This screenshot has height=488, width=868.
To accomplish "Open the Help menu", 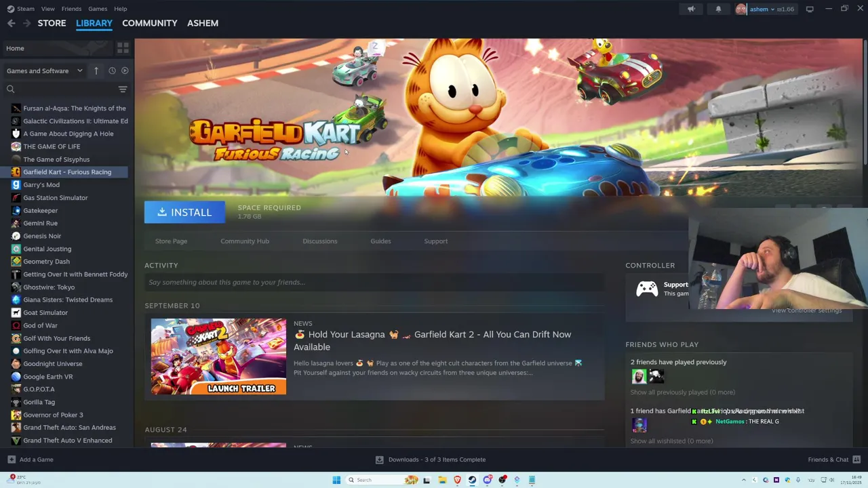I will [120, 9].
